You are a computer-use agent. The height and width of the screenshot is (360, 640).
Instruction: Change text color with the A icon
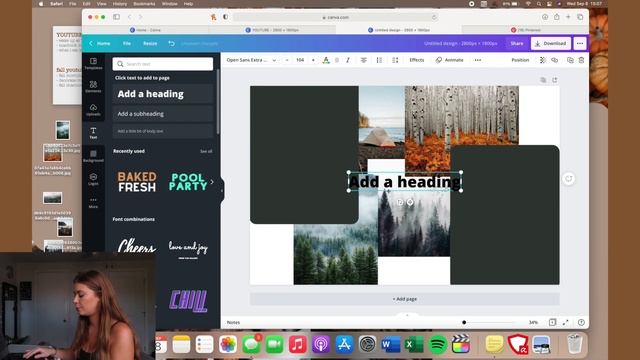pos(326,60)
